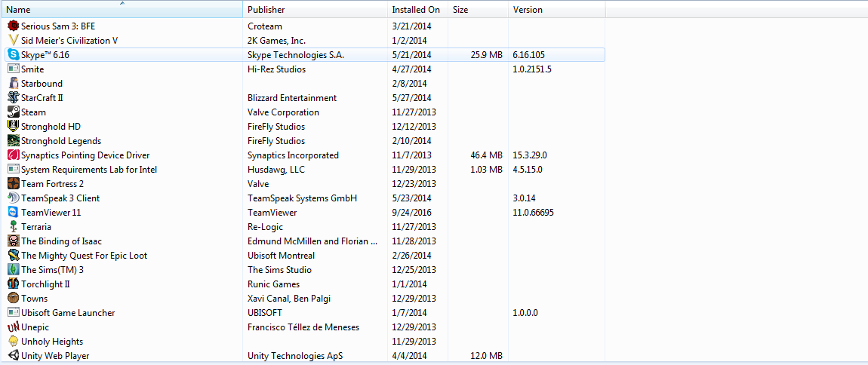868x365 pixels.
Task: Click publisher Husdawg, LLC
Action: pos(275,169)
